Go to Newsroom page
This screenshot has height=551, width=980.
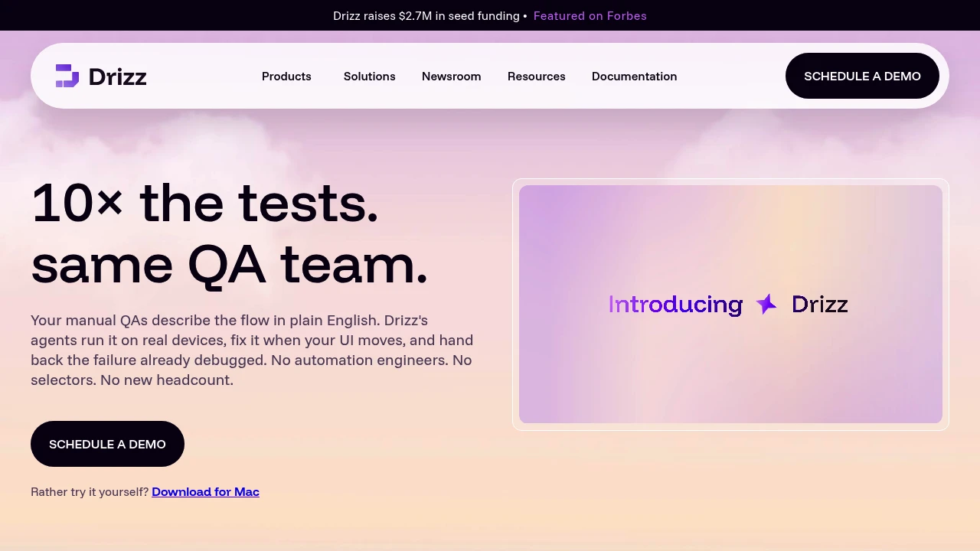[451, 77]
